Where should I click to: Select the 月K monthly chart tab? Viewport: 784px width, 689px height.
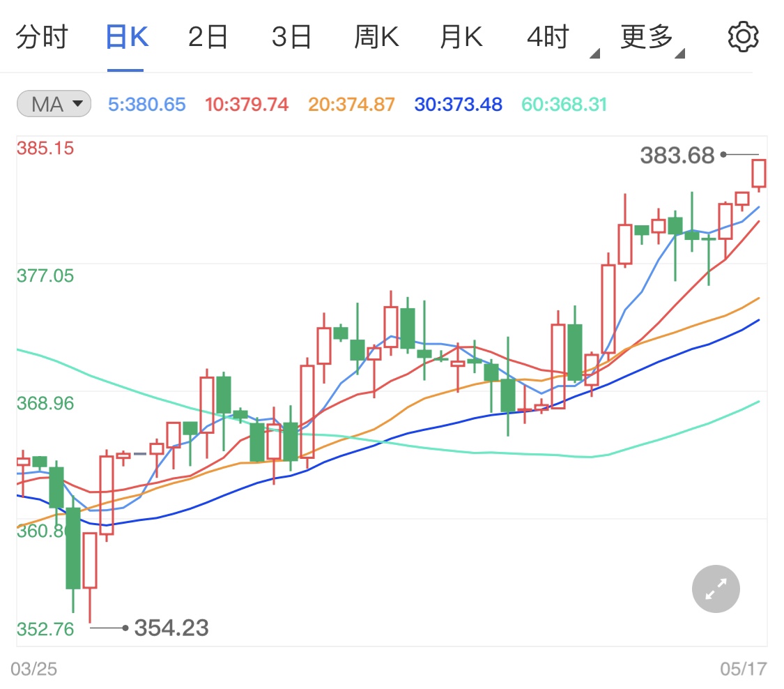tap(461, 36)
